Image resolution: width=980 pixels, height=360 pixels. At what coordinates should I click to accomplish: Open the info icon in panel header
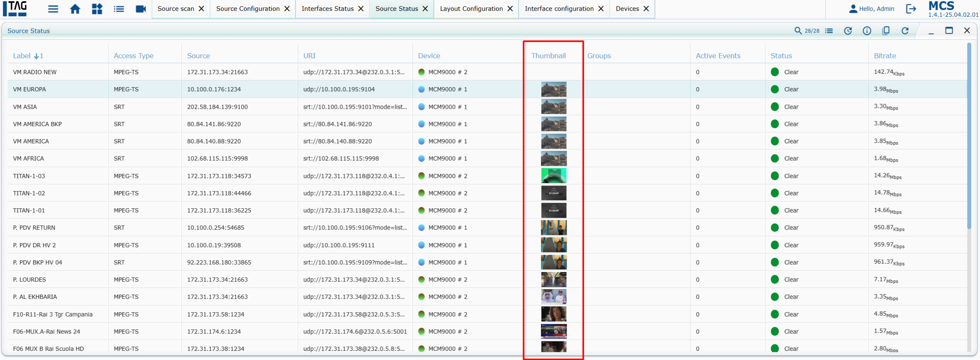click(x=867, y=31)
